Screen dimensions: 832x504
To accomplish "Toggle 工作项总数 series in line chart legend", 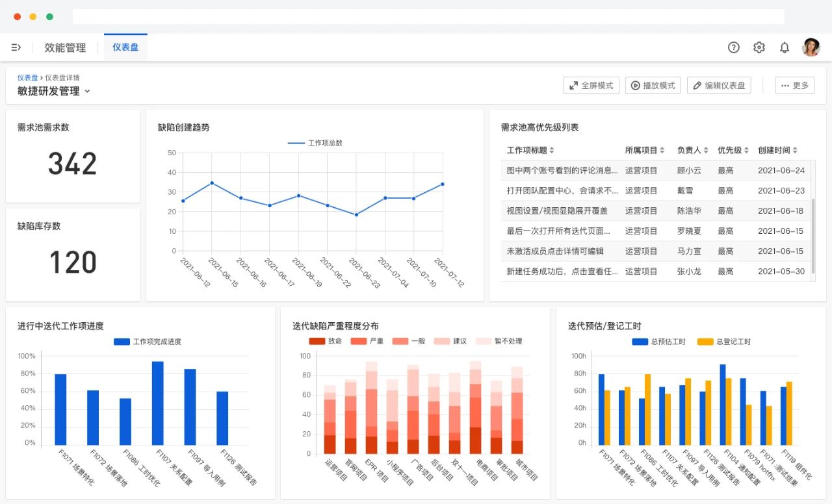I will 315,143.
